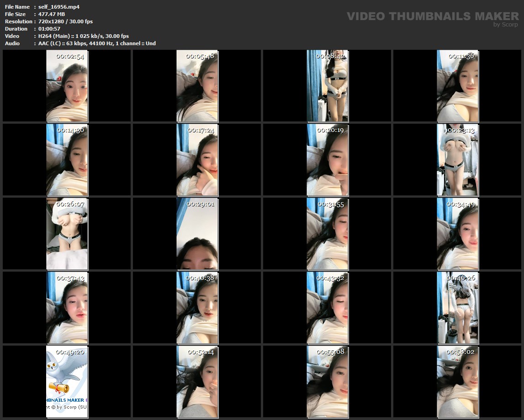Image resolution: width=524 pixels, height=420 pixels.
Task: Click the owl logo thumbnail at 00:49:20
Action: click(x=67, y=381)
